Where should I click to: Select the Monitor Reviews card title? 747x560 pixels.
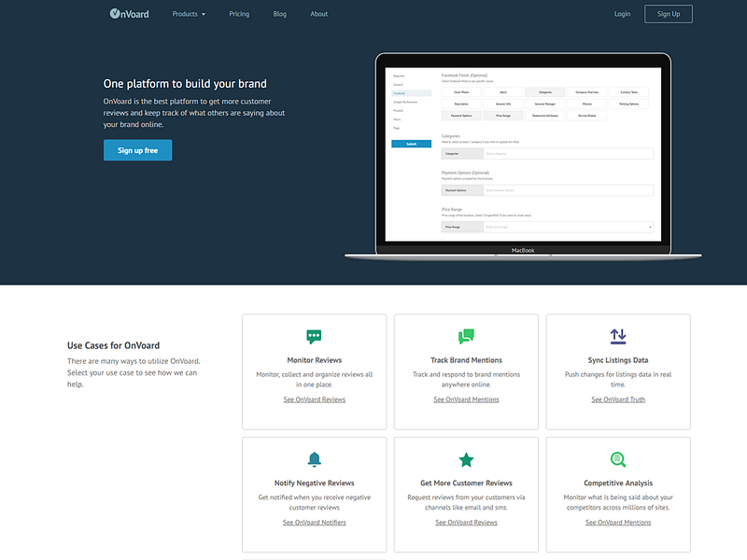314,360
